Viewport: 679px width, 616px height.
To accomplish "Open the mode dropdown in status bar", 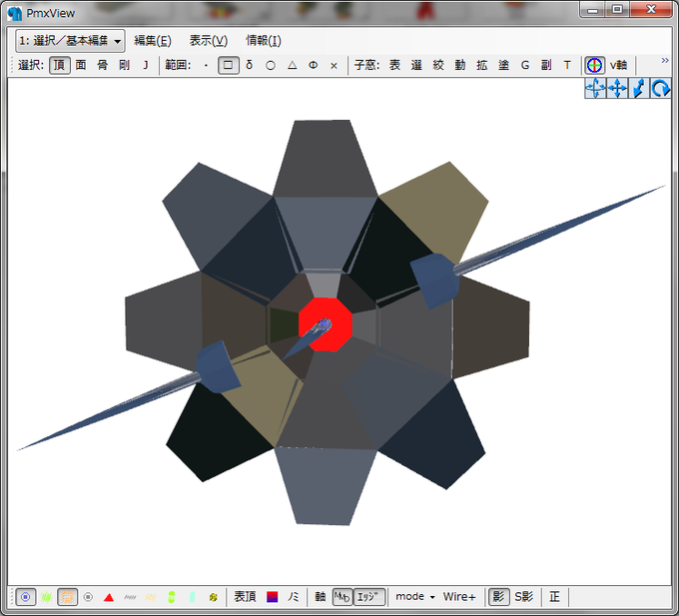I will point(414,597).
